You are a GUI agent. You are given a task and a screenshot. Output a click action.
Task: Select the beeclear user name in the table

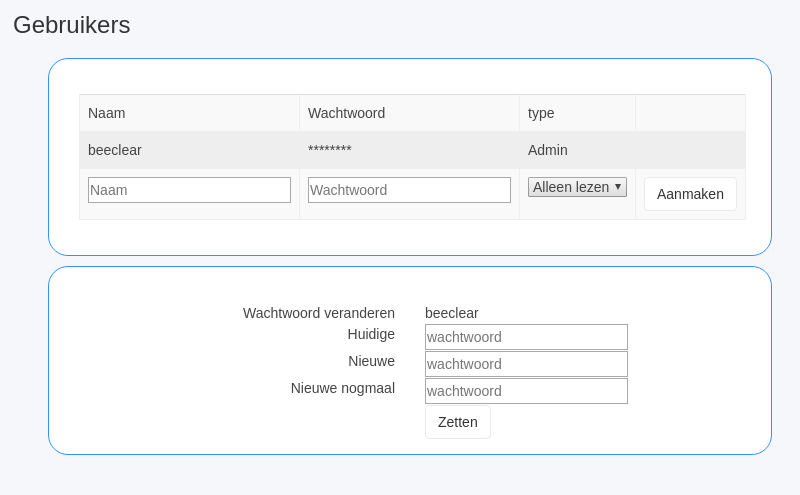pos(115,150)
